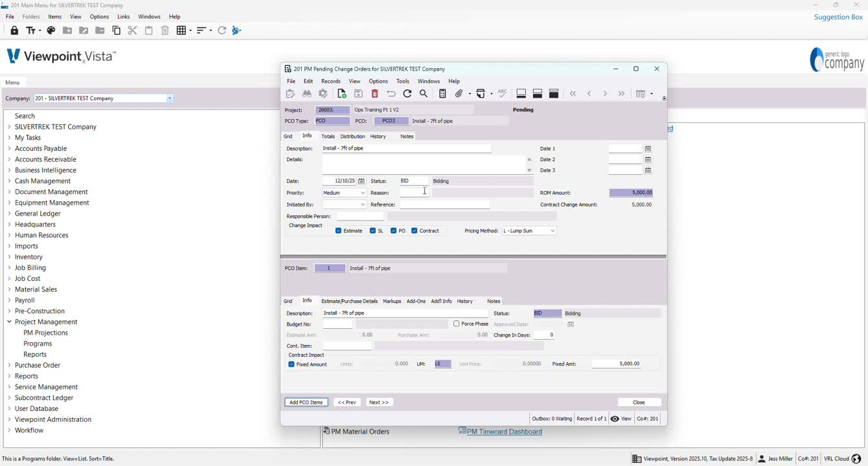Open the Suggestion Box link

(838, 17)
